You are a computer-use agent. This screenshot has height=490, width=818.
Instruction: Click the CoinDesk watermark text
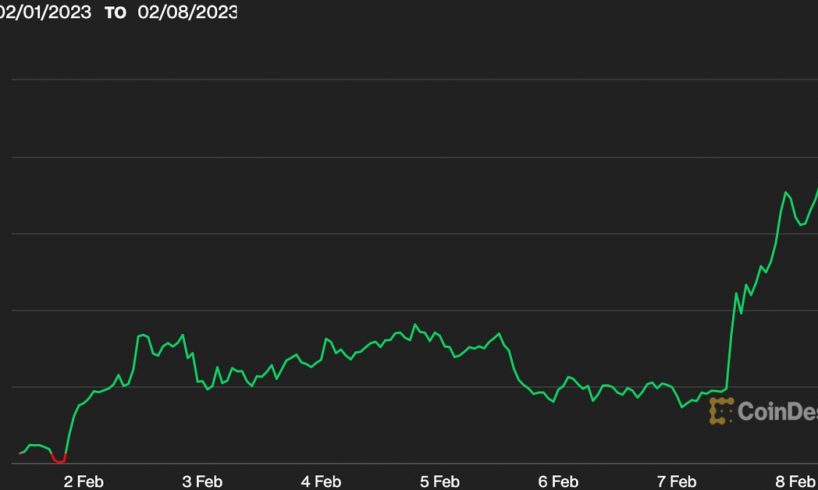pyautogui.click(x=777, y=410)
